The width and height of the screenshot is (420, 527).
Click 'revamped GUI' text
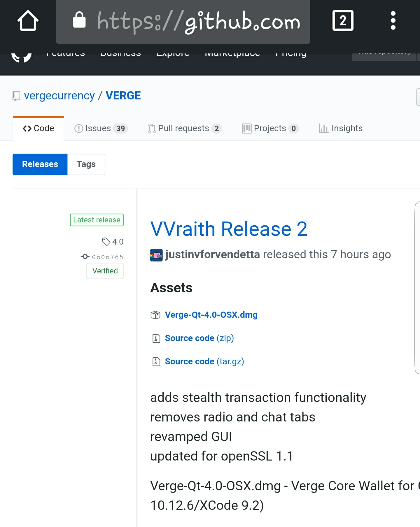pos(191,437)
